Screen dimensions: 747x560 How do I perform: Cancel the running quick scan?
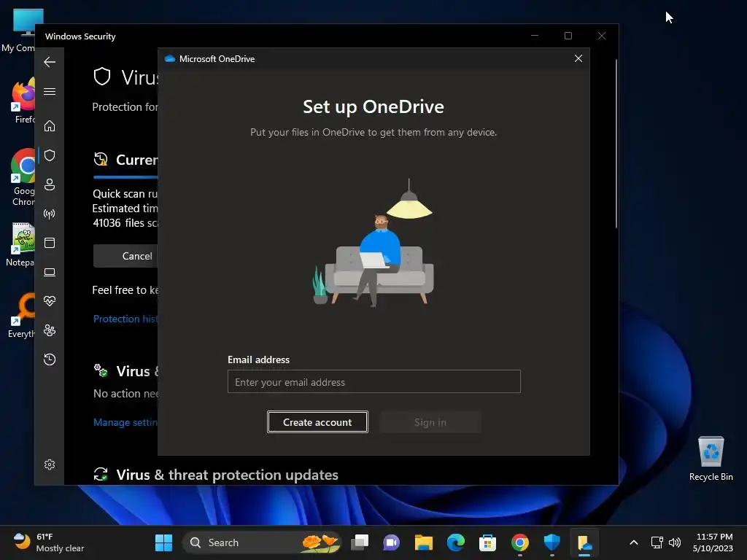coord(125,256)
